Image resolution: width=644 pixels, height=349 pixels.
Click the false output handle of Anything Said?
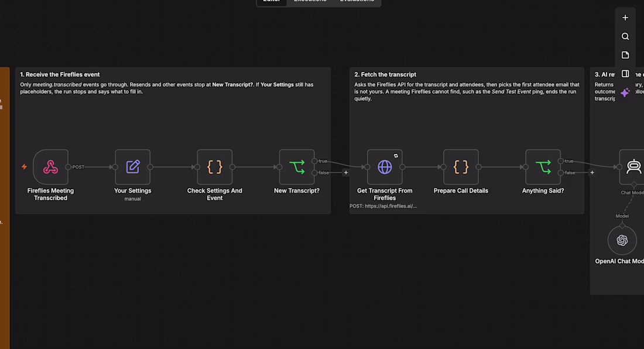(561, 173)
